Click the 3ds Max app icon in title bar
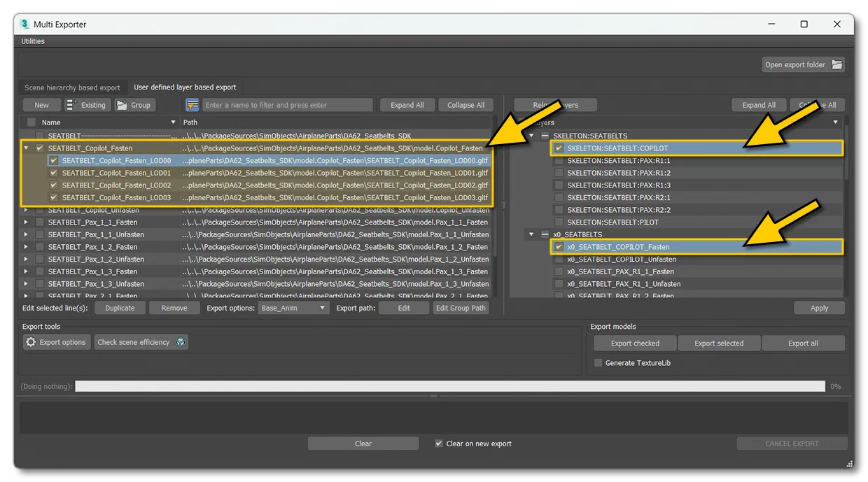 pos(24,24)
